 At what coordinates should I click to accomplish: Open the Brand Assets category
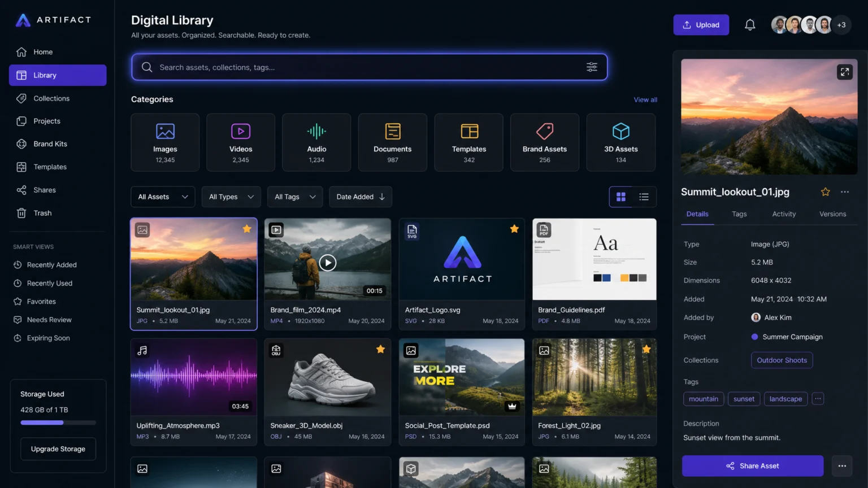tap(545, 142)
